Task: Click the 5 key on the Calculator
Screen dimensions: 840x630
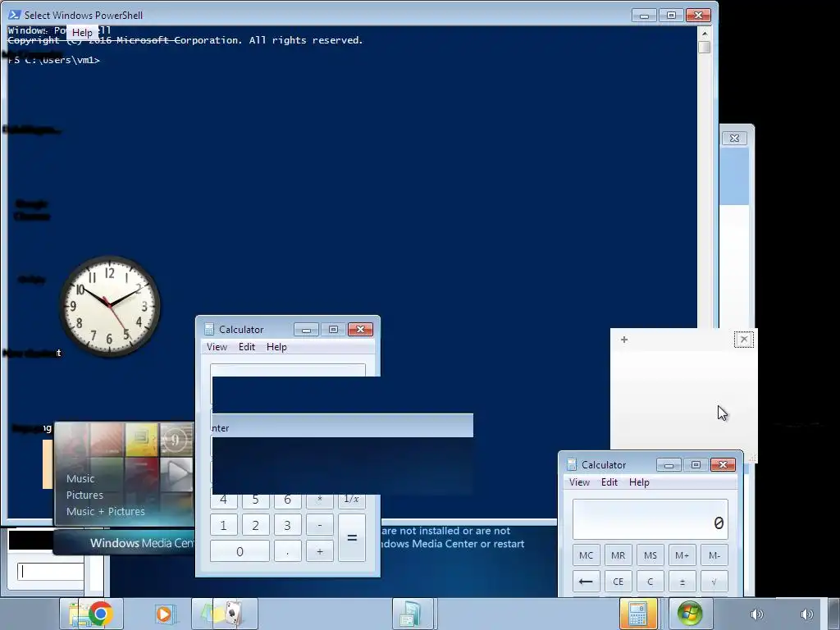Action: (x=256, y=501)
